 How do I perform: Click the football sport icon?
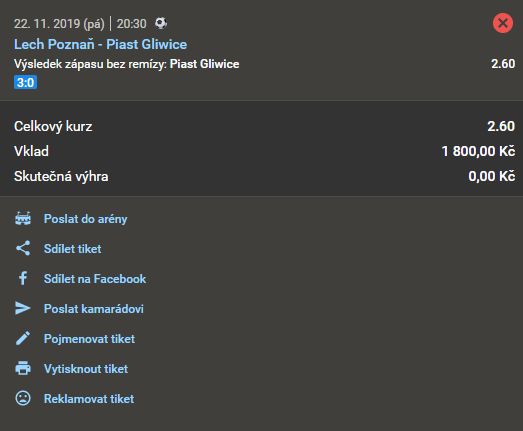tap(161, 23)
